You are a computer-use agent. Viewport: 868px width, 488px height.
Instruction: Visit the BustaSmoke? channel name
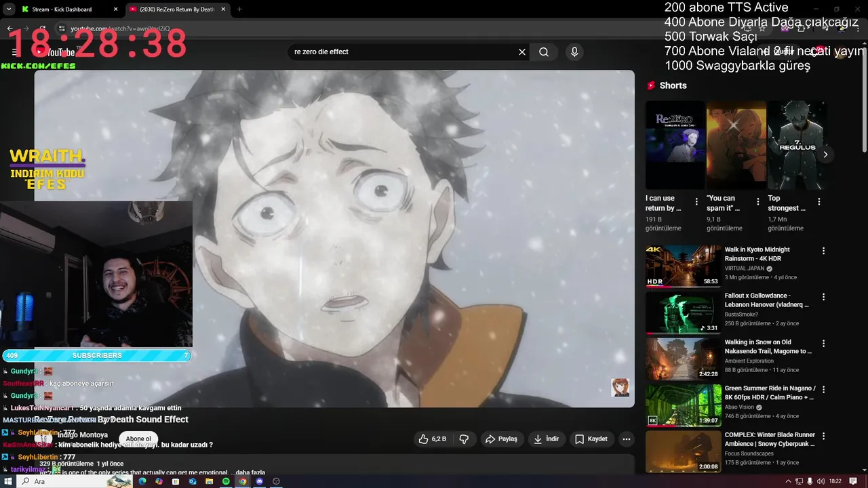[741, 314]
